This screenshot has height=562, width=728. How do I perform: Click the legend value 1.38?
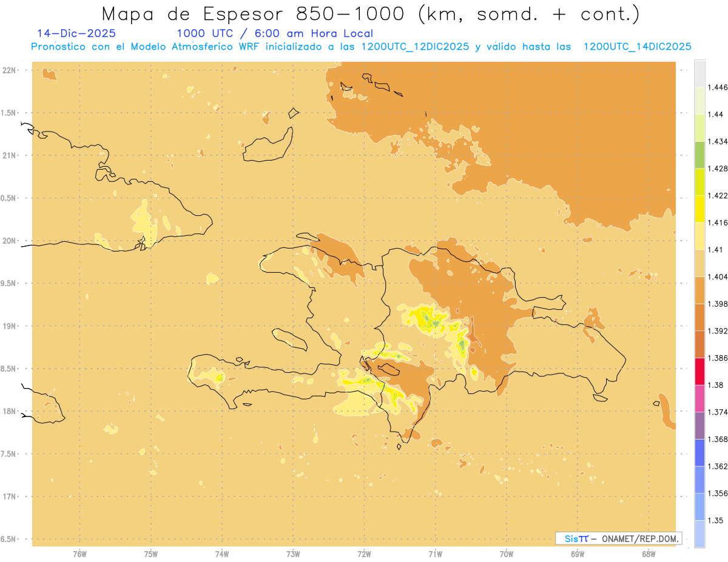[x=715, y=385]
